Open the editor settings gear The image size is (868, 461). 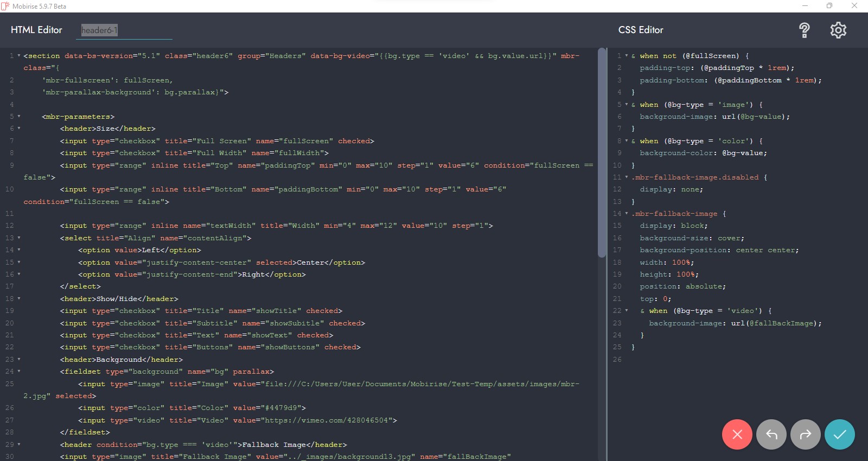coord(838,30)
